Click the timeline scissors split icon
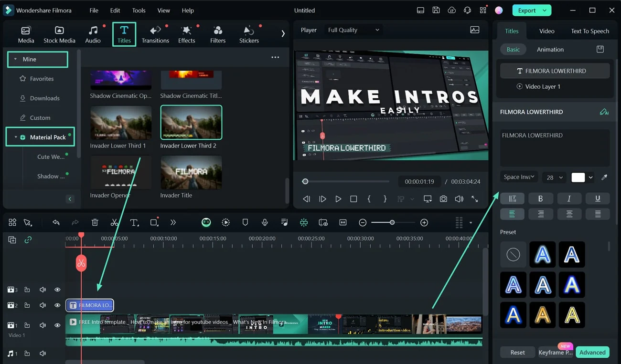This screenshot has width=621, height=364. (x=114, y=222)
